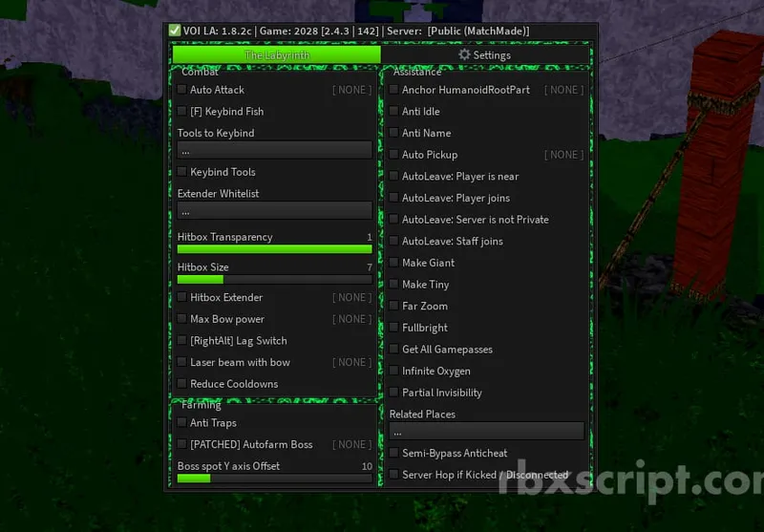Set Autofarm Boss keybind [NONE]
764x532 pixels.
tap(351, 444)
